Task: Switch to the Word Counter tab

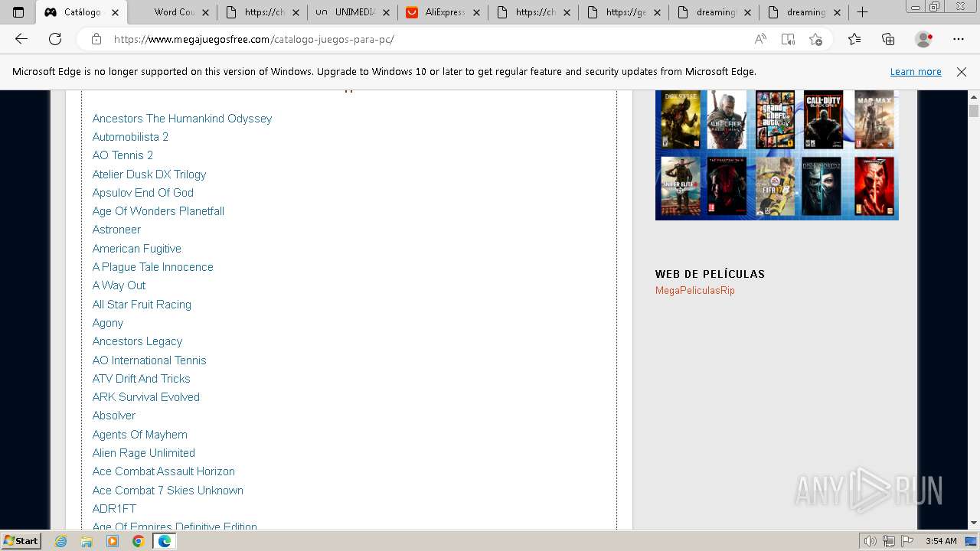Action: (x=172, y=12)
